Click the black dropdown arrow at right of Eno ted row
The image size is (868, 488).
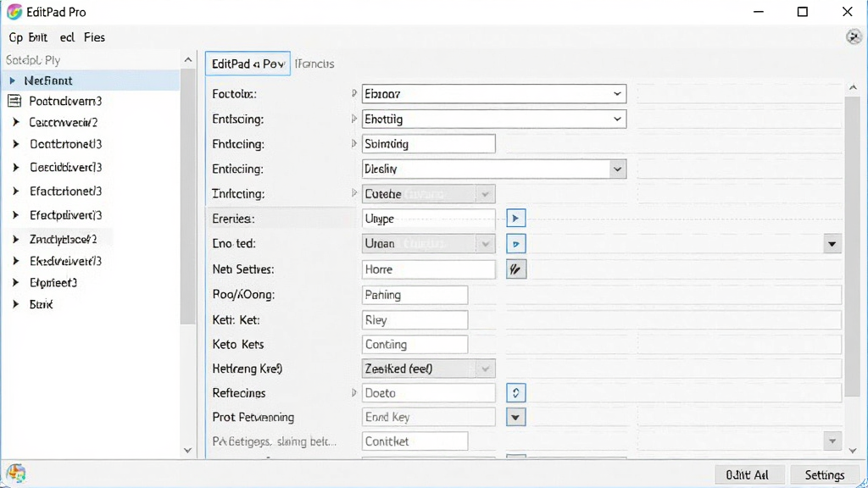[832, 243]
